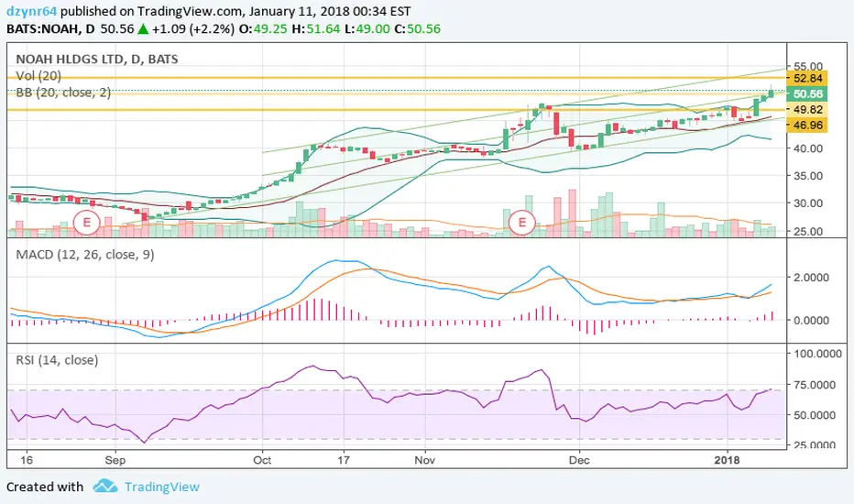Click the 16 date label on time axis
The width and height of the screenshot is (854, 504).
click(x=27, y=460)
